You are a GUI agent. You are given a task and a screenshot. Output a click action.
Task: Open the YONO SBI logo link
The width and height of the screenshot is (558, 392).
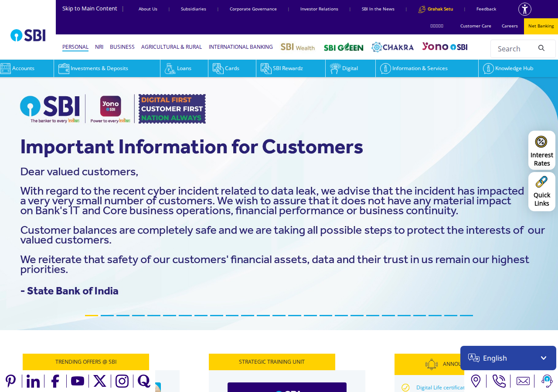click(445, 47)
